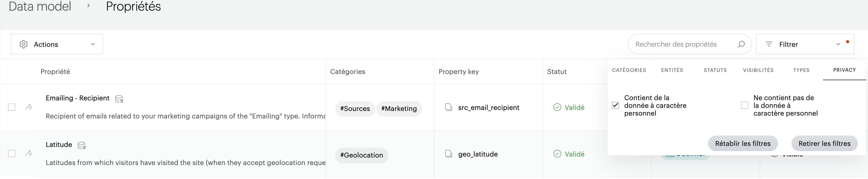Select the Emailing - Recipient row checkbox
Screen dimensions: 868x179
(x=12, y=107)
